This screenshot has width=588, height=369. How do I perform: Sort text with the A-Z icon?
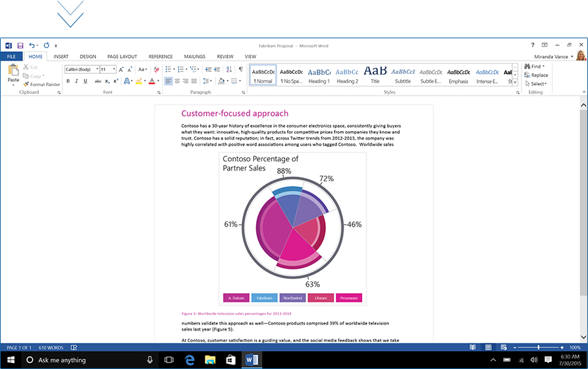point(228,69)
